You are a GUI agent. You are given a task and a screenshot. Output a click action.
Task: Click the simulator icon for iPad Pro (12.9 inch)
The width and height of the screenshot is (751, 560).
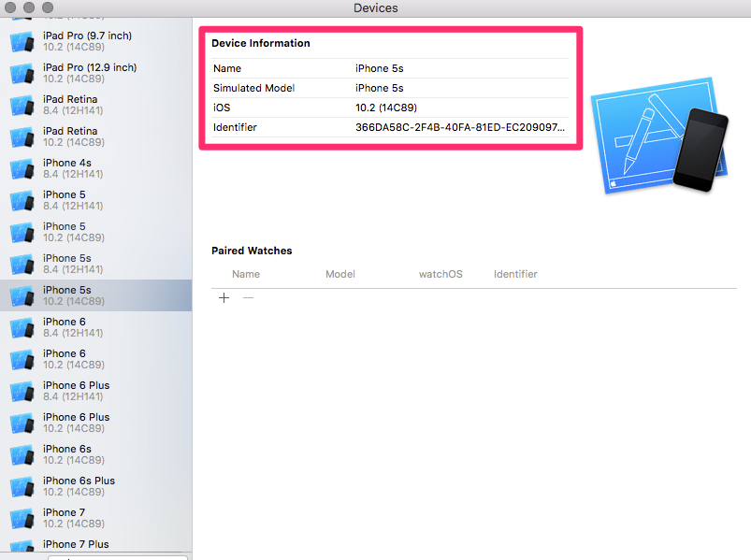[22, 73]
